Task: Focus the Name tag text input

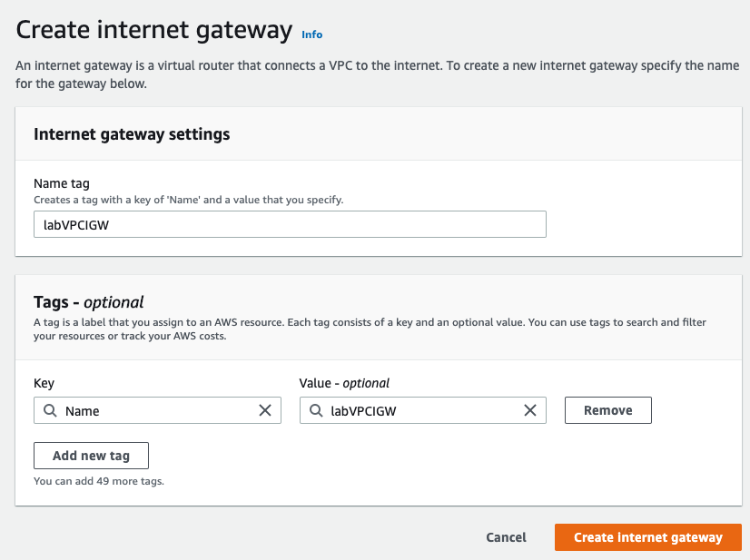Action: (x=290, y=224)
